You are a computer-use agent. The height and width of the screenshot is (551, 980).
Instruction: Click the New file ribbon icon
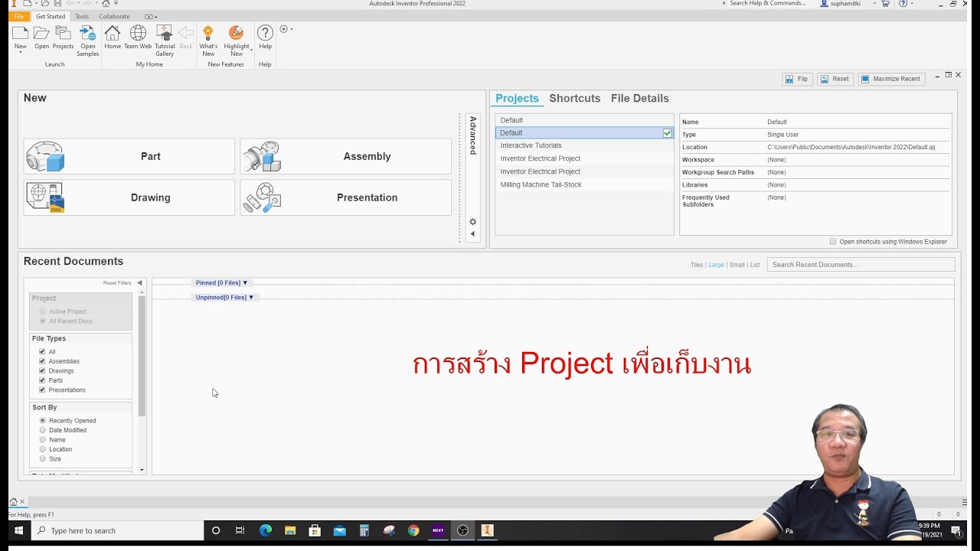tap(21, 34)
